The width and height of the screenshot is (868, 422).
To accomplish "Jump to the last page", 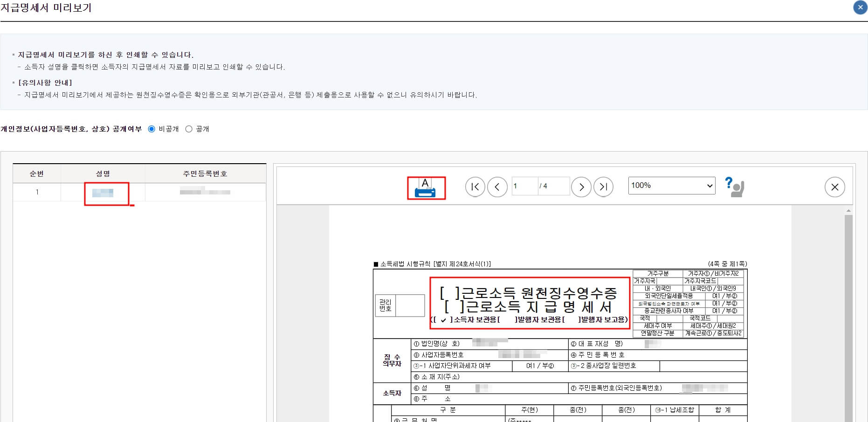I will click(603, 187).
